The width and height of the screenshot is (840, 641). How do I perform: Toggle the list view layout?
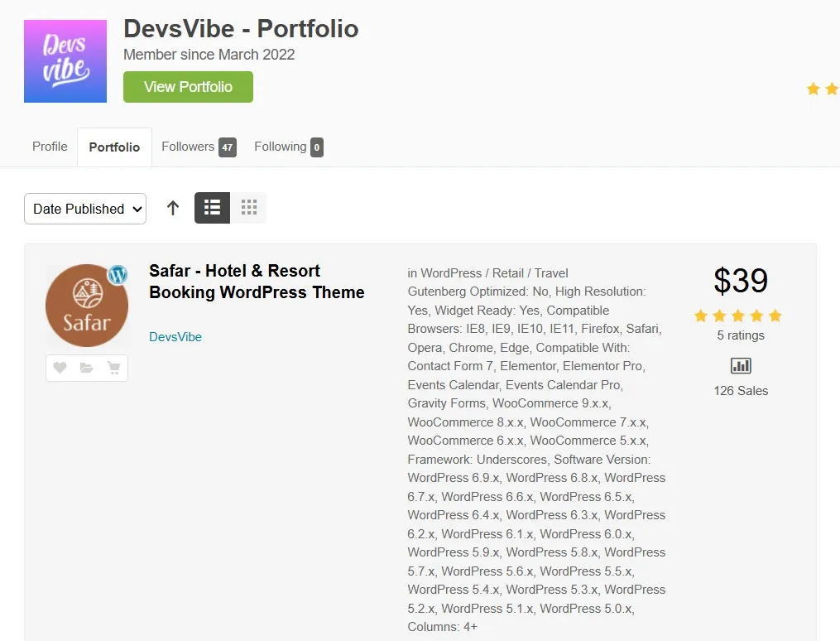point(212,208)
